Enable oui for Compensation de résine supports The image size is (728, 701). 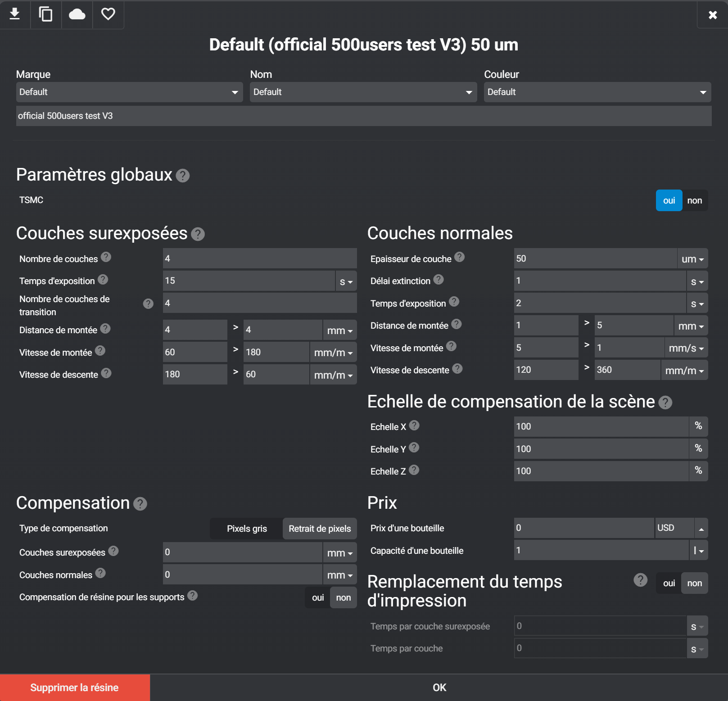tap(318, 597)
